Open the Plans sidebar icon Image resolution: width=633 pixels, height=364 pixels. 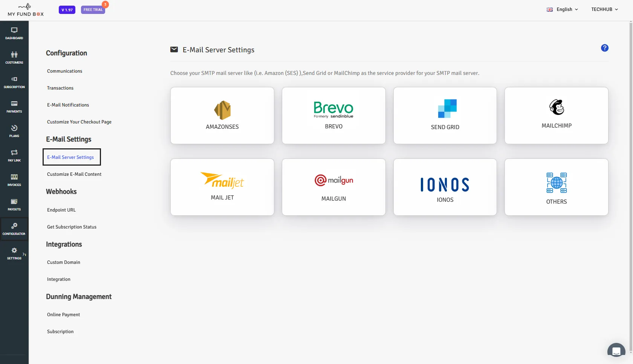tap(14, 131)
